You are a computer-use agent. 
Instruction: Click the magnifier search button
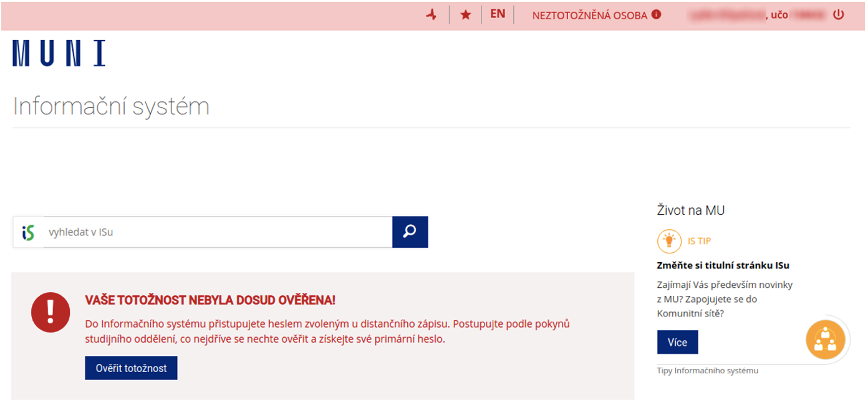(410, 232)
